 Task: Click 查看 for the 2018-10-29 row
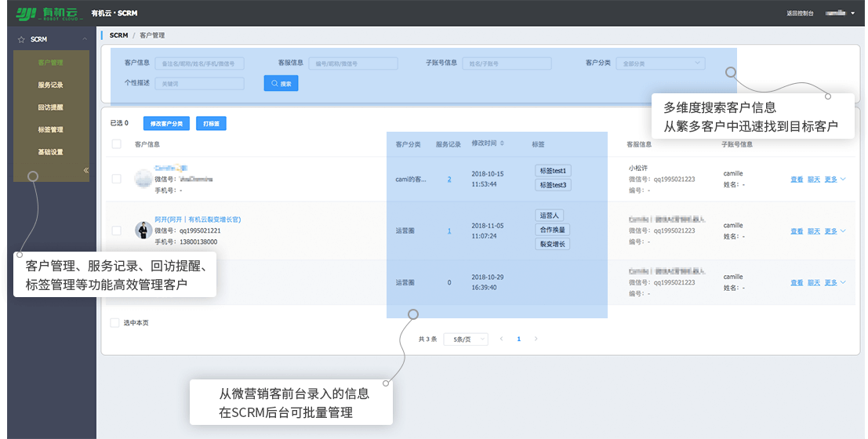797,283
